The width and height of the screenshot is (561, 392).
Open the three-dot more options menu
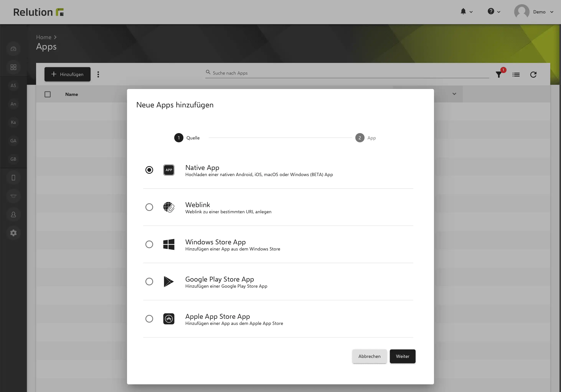tap(98, 74)
